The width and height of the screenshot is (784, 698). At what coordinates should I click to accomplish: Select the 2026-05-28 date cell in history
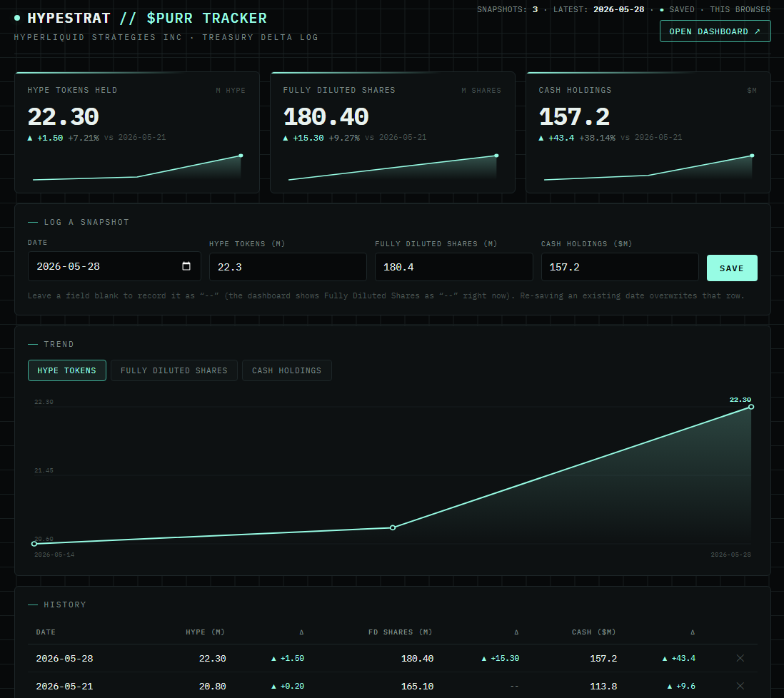pyautogui.click(x=64, y=659)
